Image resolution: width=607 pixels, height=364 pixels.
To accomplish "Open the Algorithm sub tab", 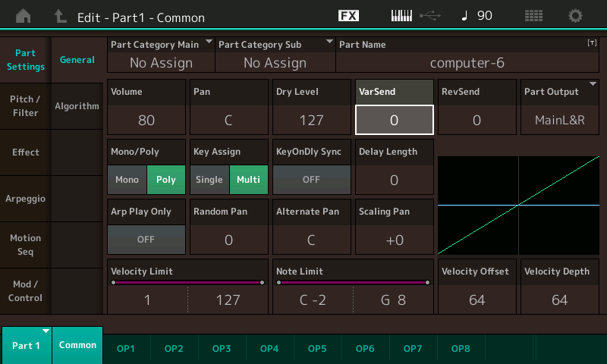I will click(x=77, y=106).
